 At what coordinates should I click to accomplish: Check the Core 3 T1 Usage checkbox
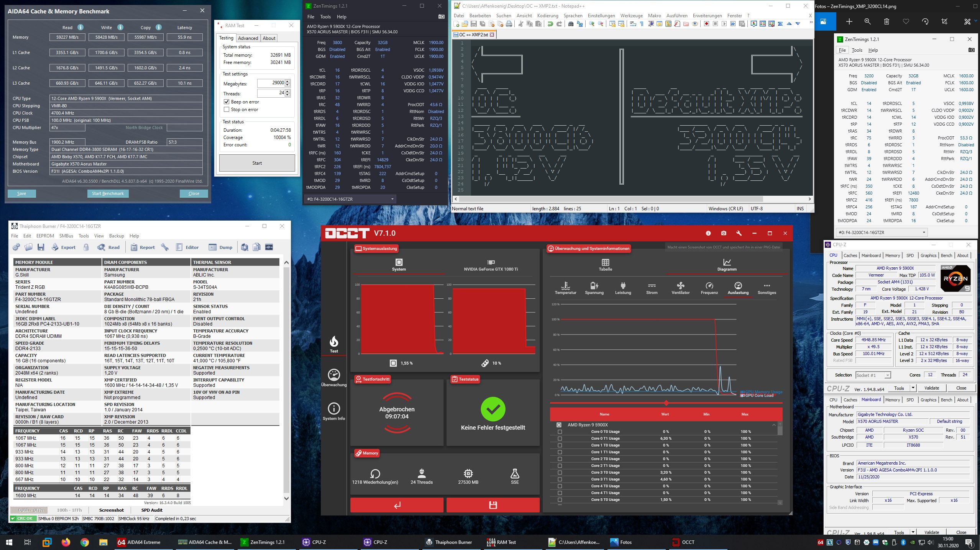click(x=560, y=479)
